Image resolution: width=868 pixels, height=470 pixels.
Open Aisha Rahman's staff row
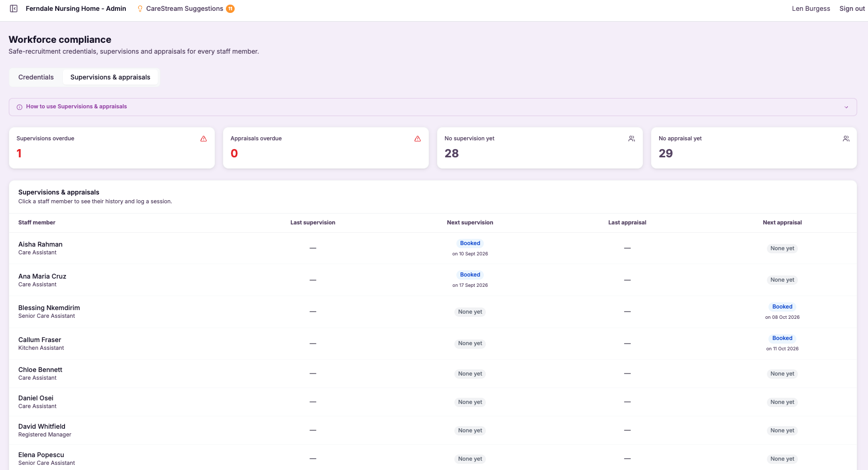[x=433, y=248]
